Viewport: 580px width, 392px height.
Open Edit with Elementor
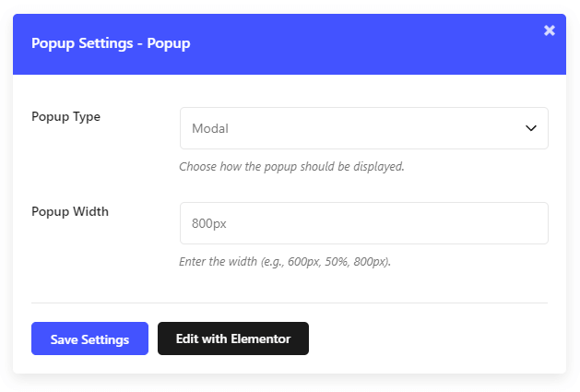click(x=233, y=339)
